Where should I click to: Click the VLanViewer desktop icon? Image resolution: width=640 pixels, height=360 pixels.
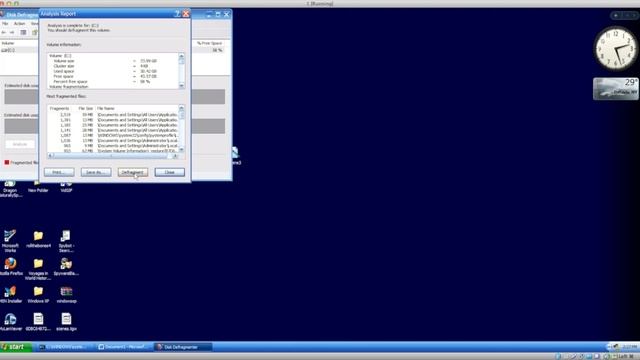click(10, 322)
